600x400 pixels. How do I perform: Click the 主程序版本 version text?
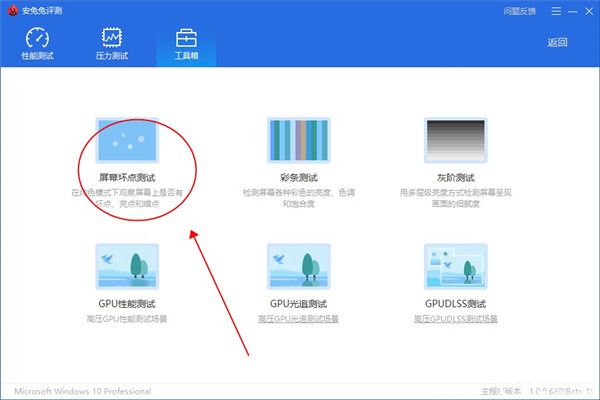pyautogui.click(x=536, y=391)
